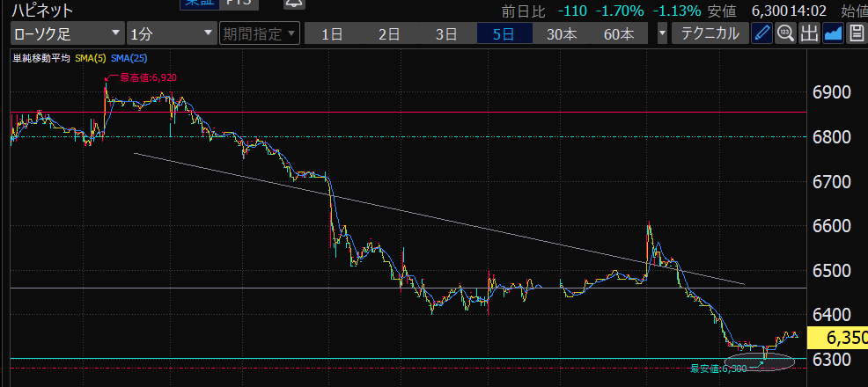
Task: Open the テクニカル indicators button
Action: pyautogui.click(x=710, y=34)
